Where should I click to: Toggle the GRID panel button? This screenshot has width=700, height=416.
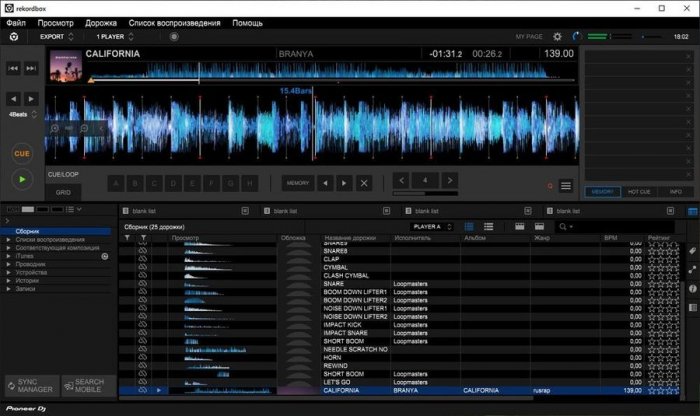63,192
